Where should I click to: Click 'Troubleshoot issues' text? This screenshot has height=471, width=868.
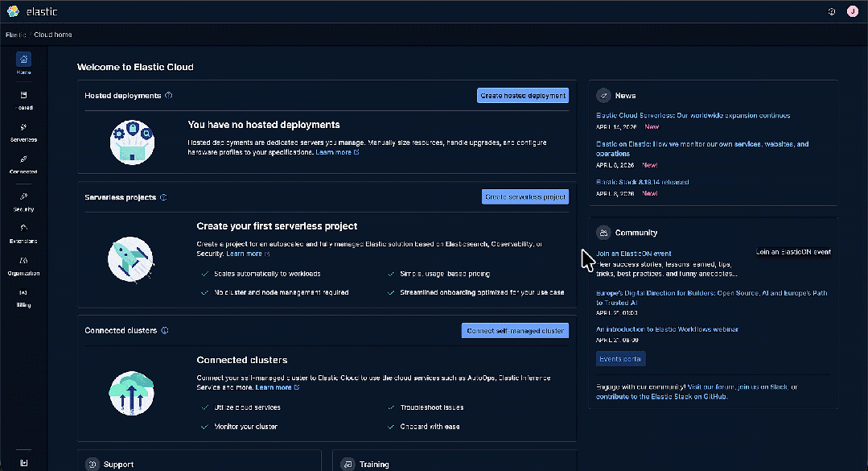coord(432,407)
